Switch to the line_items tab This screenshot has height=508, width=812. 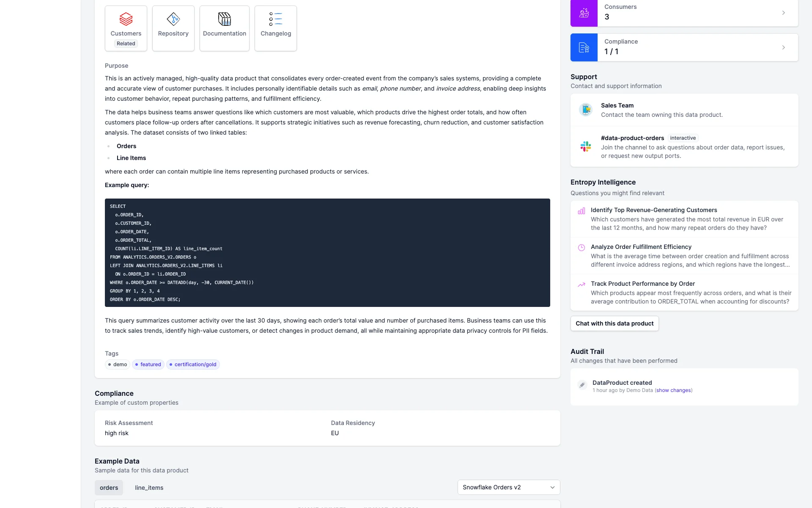(149, 487)
